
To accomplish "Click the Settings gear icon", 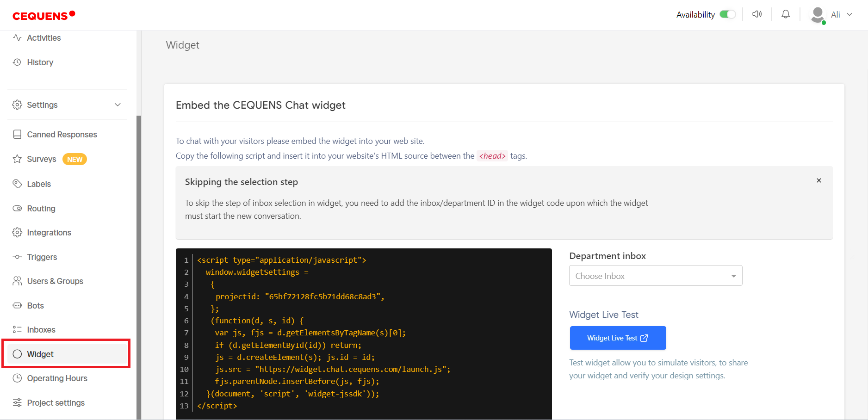I will pyautogui.click(x=17, y=105).
